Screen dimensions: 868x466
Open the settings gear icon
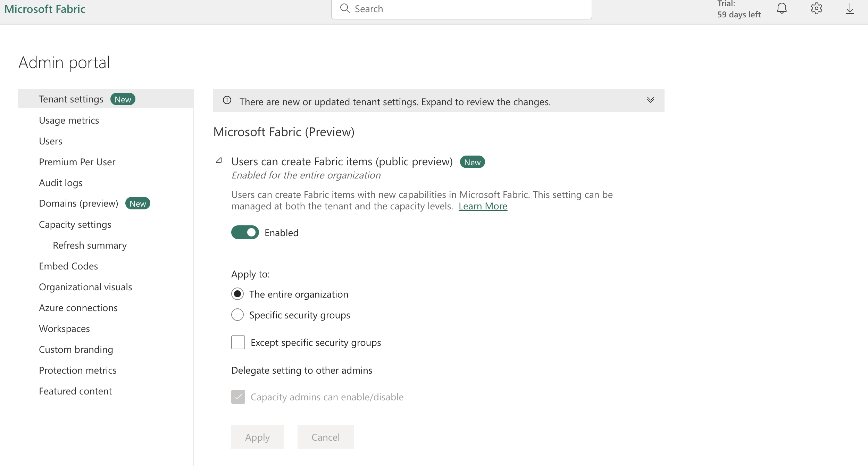coord(816,8)
